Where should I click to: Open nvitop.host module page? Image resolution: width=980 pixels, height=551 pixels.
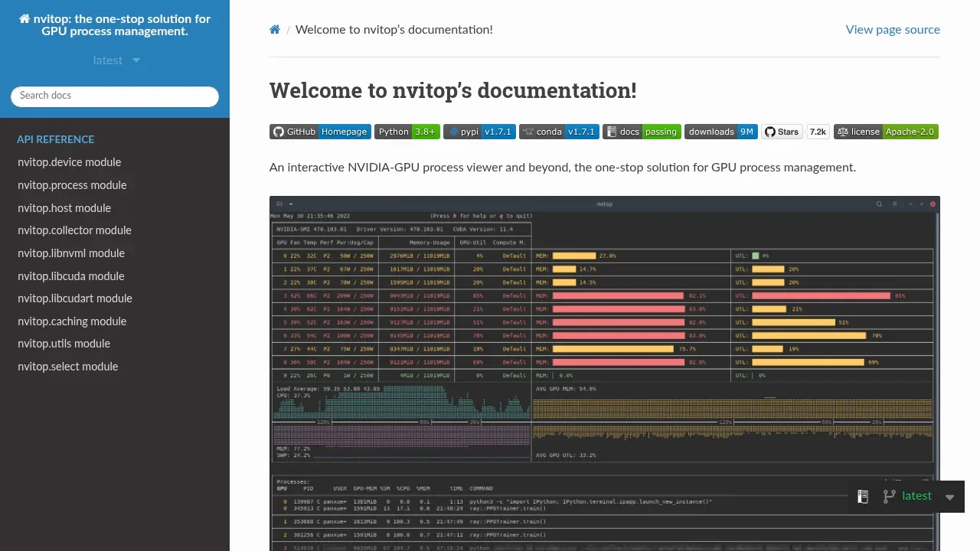(x=115, y=208)
